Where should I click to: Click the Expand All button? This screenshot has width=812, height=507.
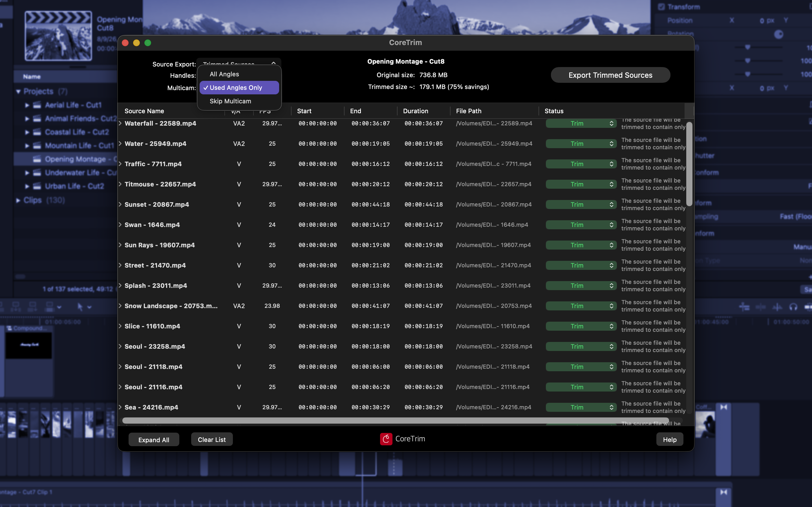(x=154, y=440)
